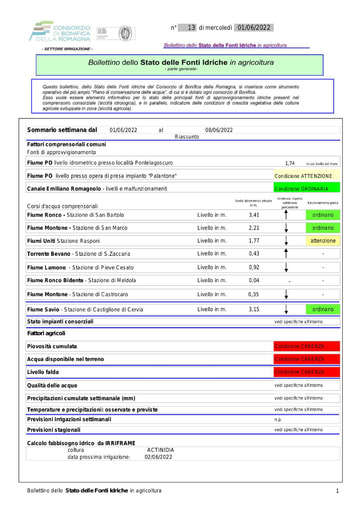
Task: Click the upward trend arrow in the Torrente Bevano row
Action: (286, 253)
